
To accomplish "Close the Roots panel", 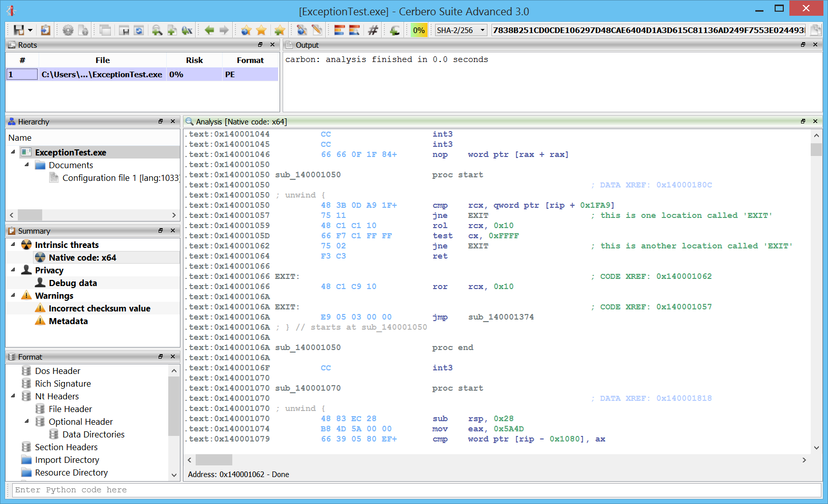I will [x=272, y=45].
